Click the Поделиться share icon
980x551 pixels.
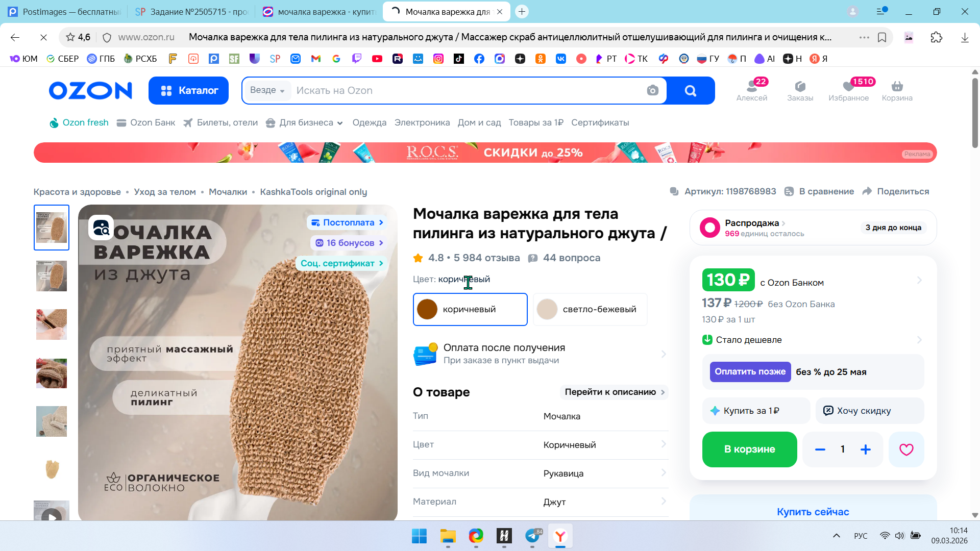[867, 191]
